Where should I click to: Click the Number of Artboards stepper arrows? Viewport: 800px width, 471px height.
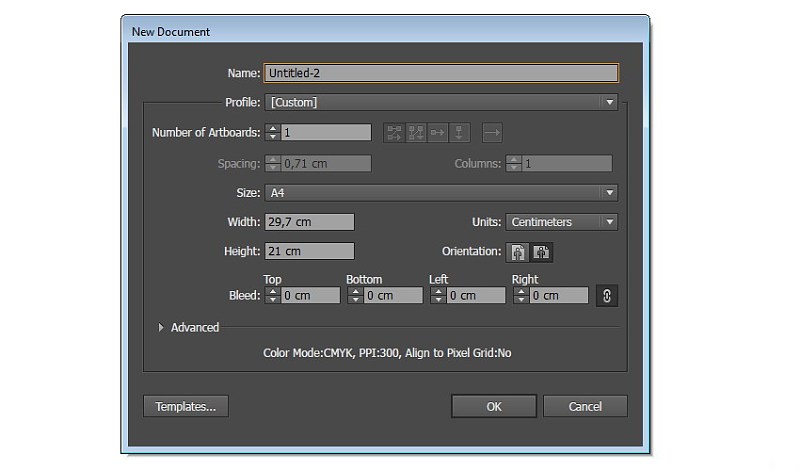tap(272, 132)
